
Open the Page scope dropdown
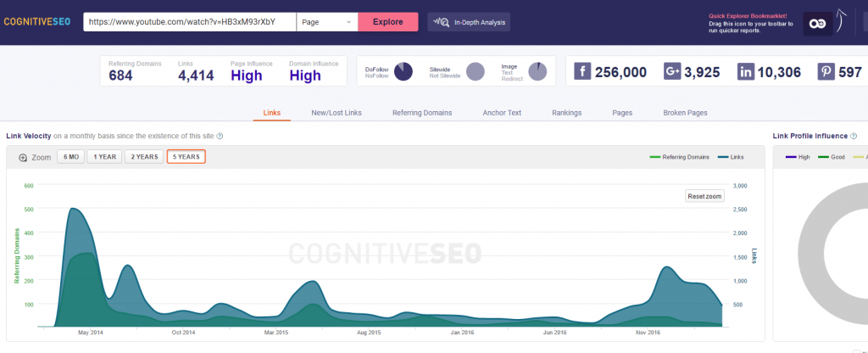[327, 22]
